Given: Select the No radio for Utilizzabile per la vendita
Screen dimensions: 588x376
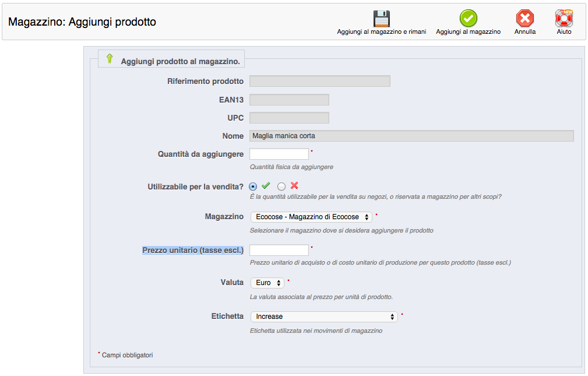Looking at the screenshot, I should click(281, 187).
